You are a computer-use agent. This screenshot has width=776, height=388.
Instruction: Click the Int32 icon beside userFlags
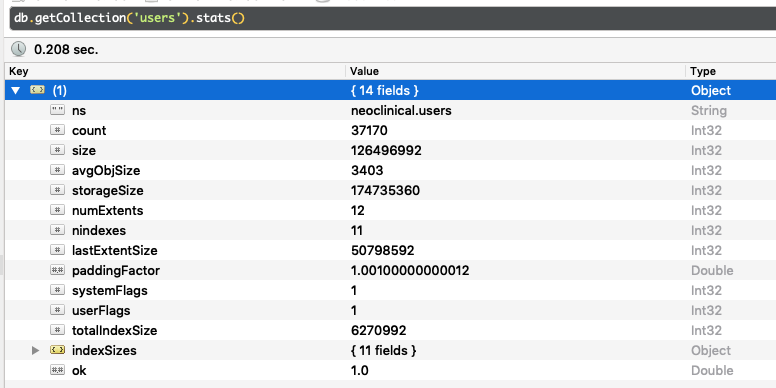(57, 310)
